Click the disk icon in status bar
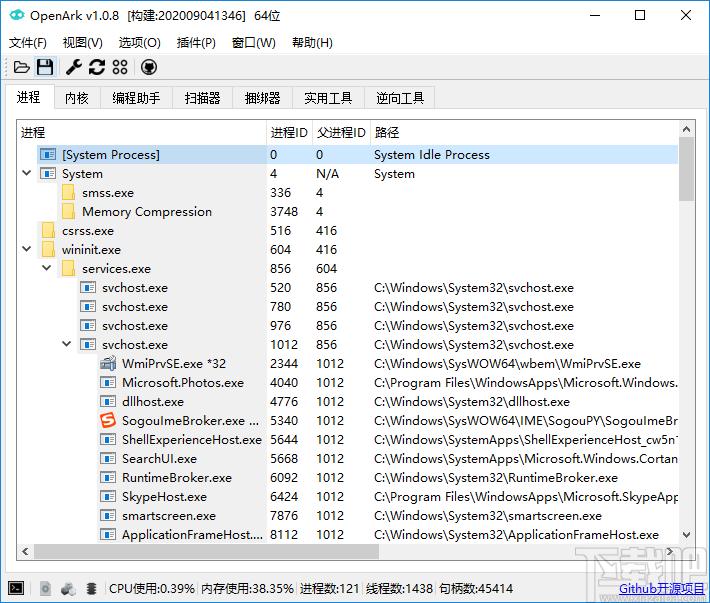The height and width of the screenshot is (603, 710). pyautogui.click(x=45, y=588)
